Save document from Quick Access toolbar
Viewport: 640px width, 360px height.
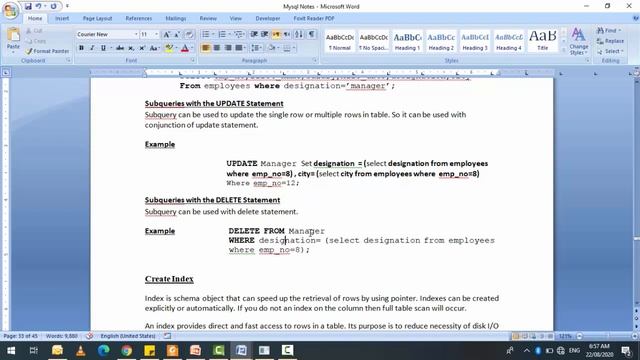28,6
